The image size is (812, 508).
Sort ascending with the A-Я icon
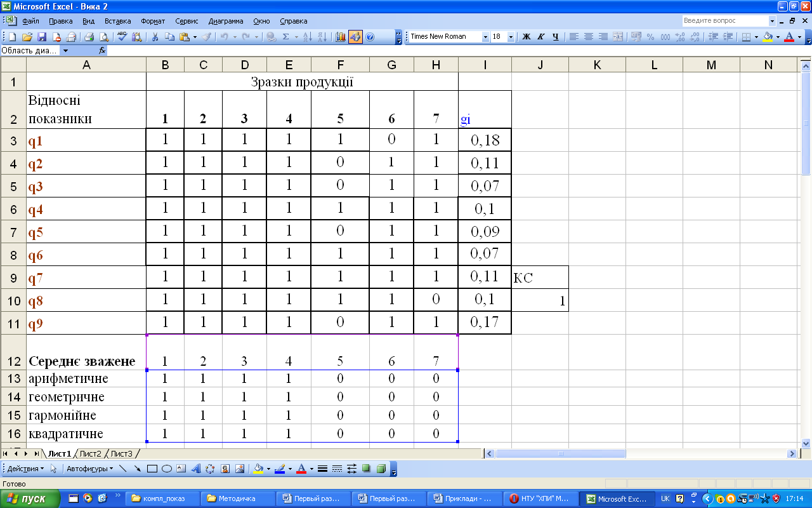click(x=308, y=37)
